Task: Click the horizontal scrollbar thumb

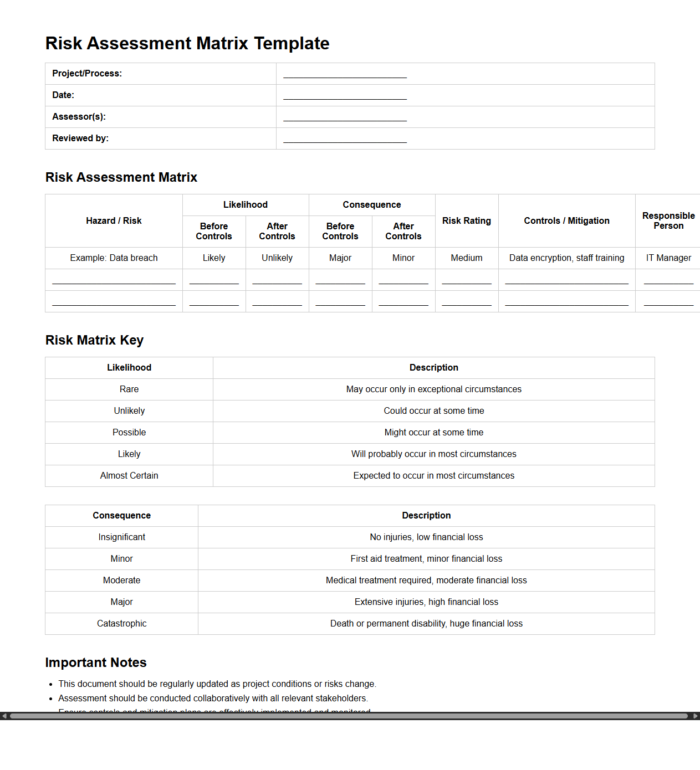Action: coord(349,716)
